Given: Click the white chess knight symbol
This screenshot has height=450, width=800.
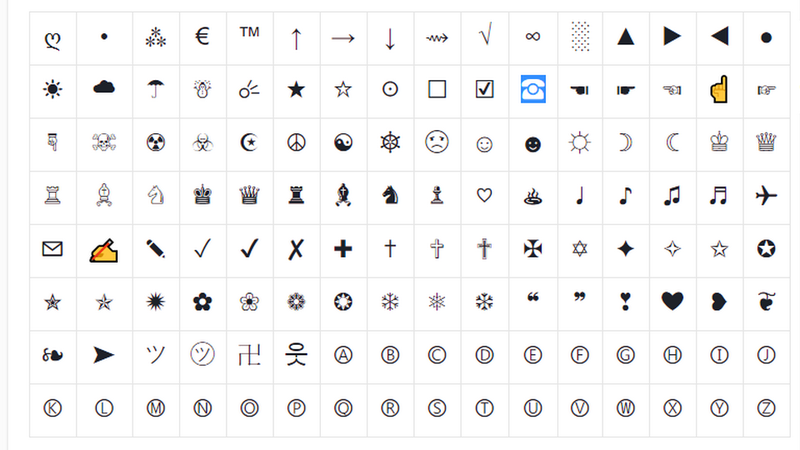Looking at the screenshot, I should [156, 195].
